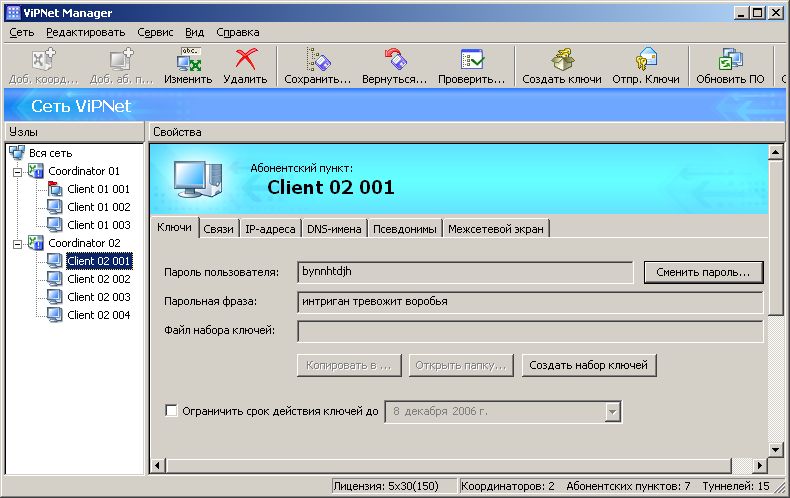This screenshot has width=790, height=498.
Task: Click the Coordinator 01 node icon
Action: pyautogui.click(x=36, y=171)
